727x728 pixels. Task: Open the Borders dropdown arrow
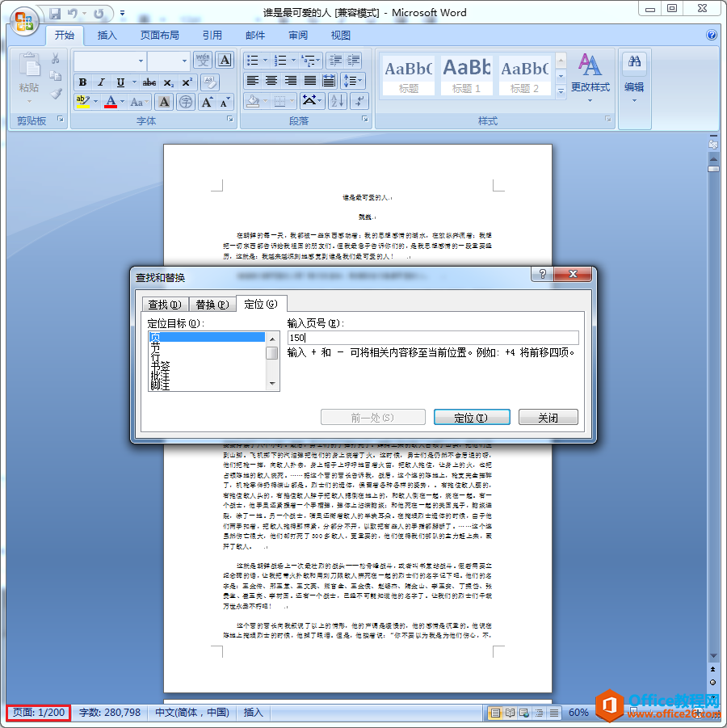[x=292, y=101]
